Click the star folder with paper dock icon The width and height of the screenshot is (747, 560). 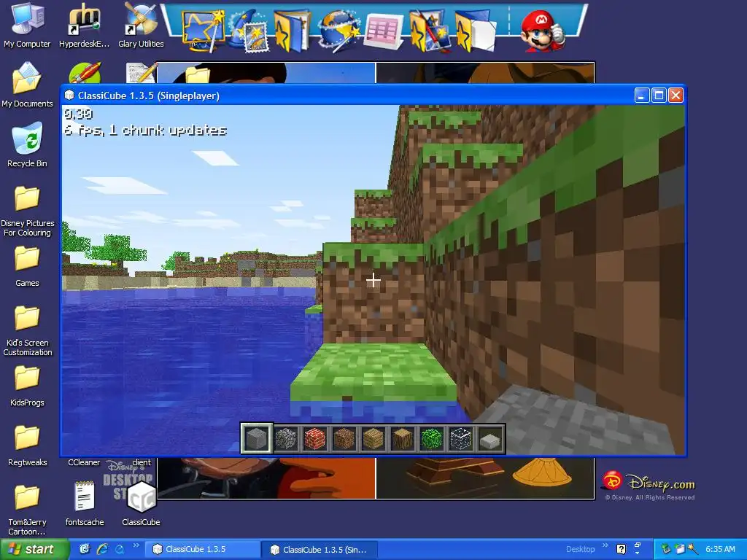tap(475, 31)
